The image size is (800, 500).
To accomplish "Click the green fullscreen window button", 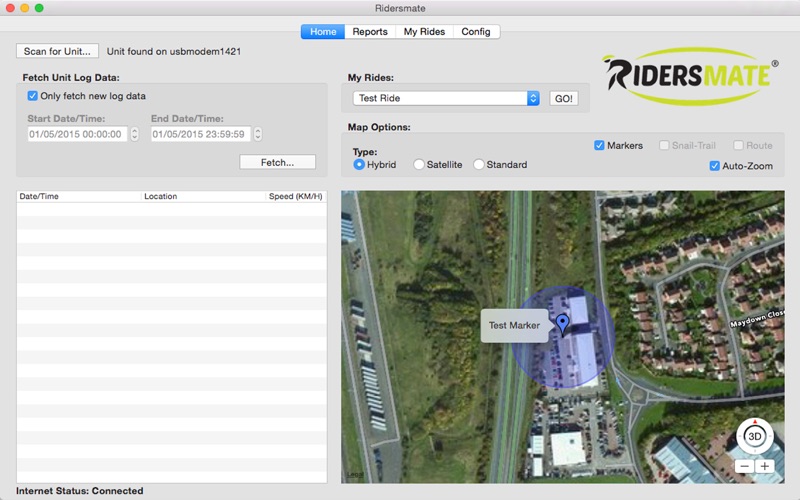I will pos(39,8).
